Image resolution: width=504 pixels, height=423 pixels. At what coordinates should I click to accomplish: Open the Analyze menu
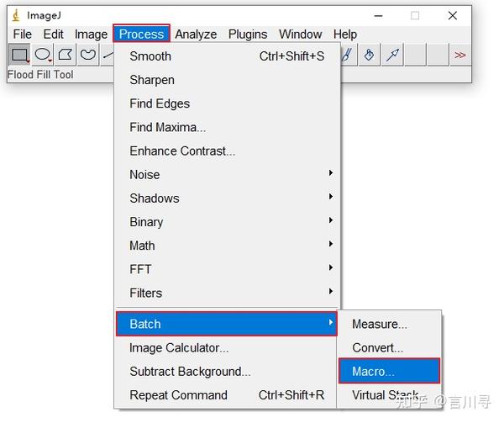196,34
